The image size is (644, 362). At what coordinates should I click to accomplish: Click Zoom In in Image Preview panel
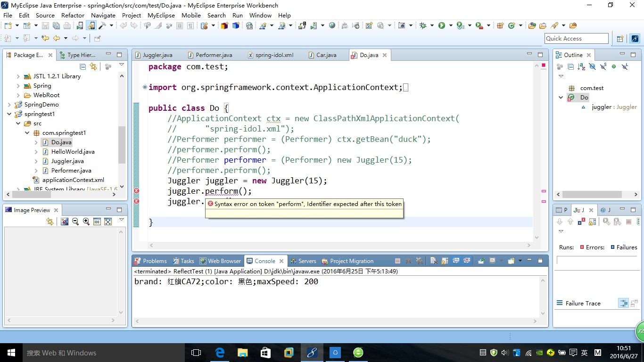click(86, 221)
